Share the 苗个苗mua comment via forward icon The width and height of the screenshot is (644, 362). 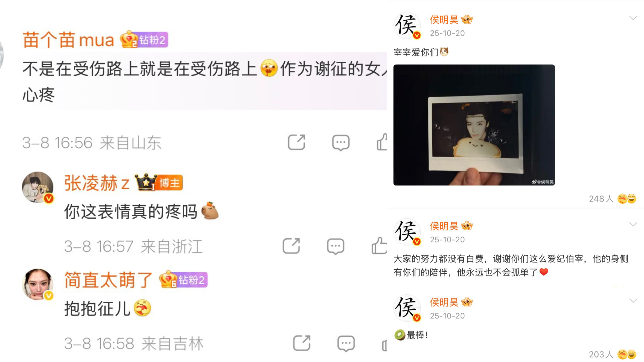[x=296, y=142]
